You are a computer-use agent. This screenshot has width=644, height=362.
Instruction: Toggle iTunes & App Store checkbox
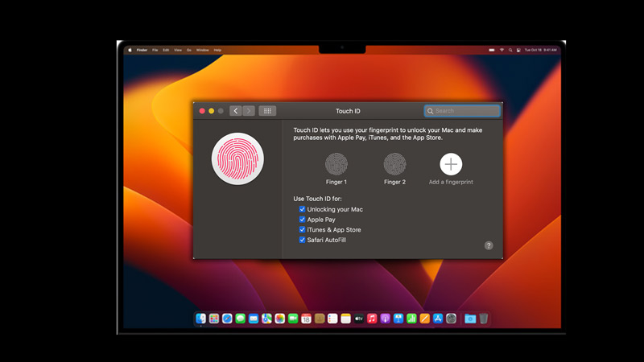click(303, 230)
